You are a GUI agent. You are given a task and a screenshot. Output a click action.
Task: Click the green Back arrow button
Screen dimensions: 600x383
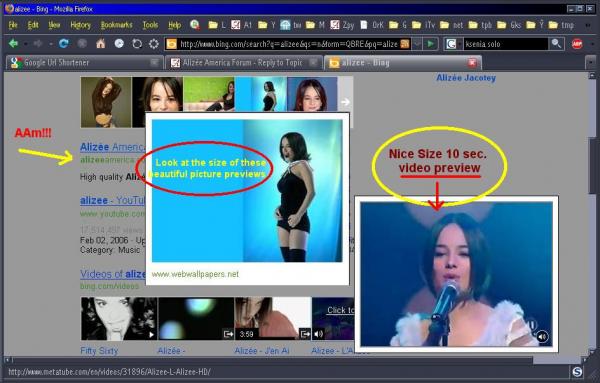point(13,44)
